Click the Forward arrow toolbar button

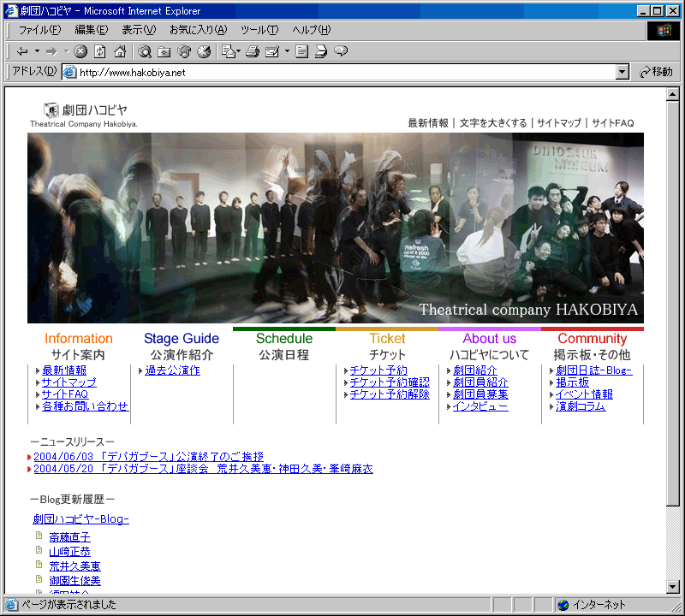(x=51, y=51)
